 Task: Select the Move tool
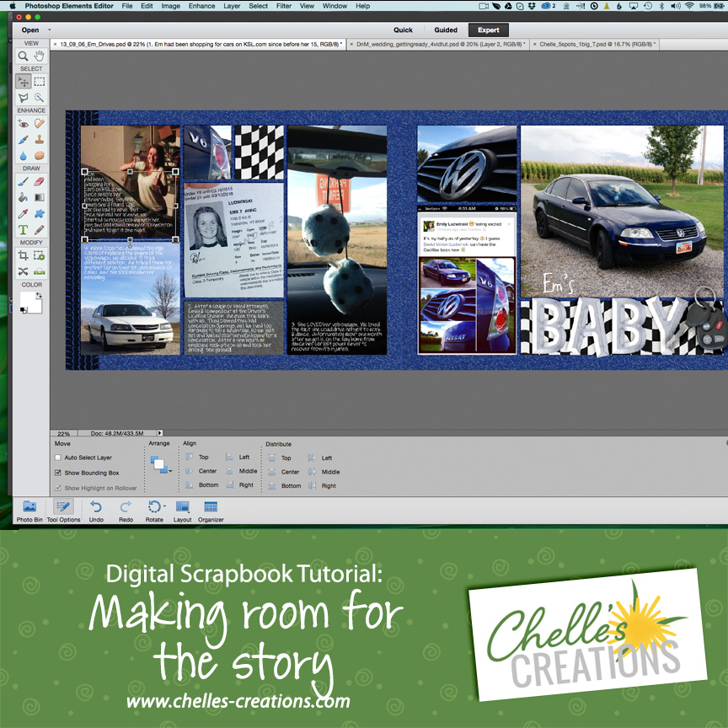coord(23,82)
